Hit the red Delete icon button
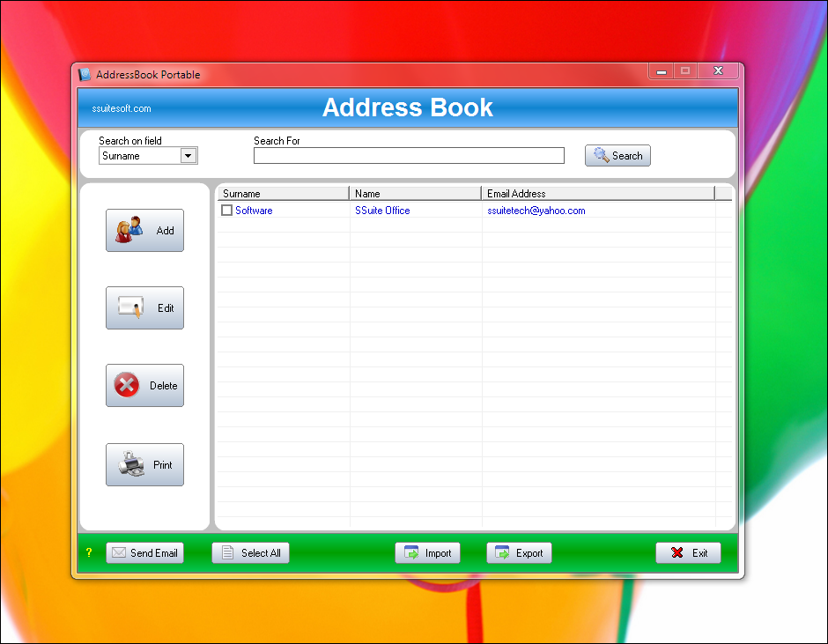 click(144, 386)
